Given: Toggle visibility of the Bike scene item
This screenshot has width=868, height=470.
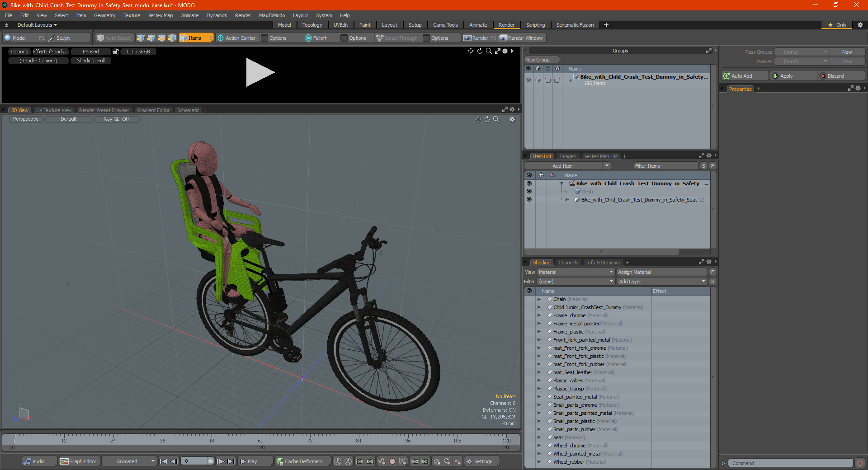Looking at the screenshot, I should (529, 183).
